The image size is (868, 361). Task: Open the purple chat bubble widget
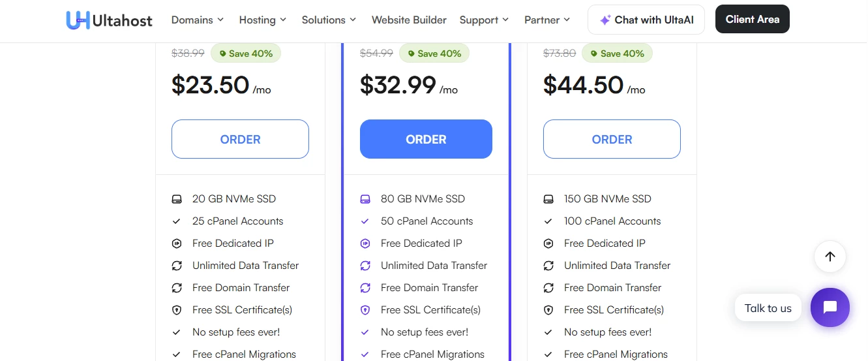[x=830, y=307]
